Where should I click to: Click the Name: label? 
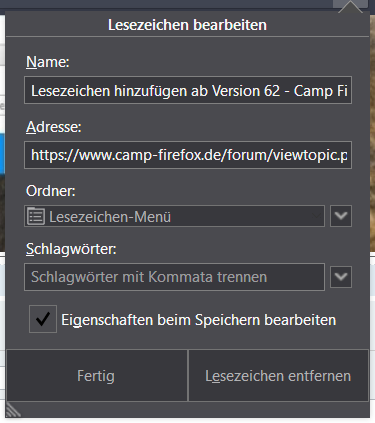coord(48,62)
